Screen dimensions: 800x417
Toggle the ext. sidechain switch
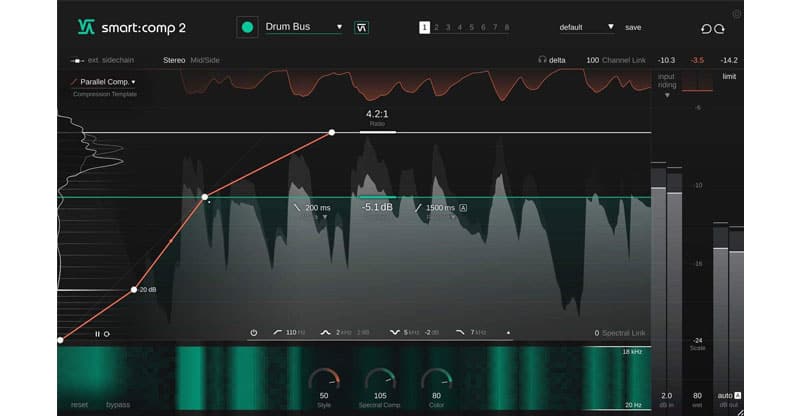click(x=77, y=60)
